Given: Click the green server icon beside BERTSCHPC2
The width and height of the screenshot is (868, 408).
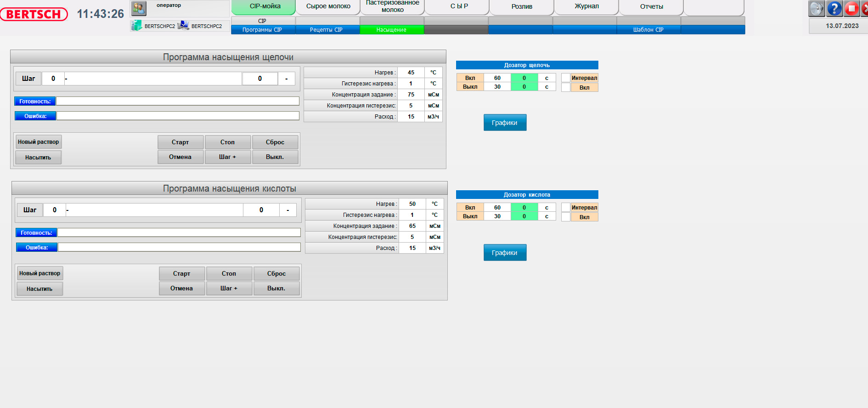Looking at the screenshot, I should pyautogui.click(x=136, y=26).
